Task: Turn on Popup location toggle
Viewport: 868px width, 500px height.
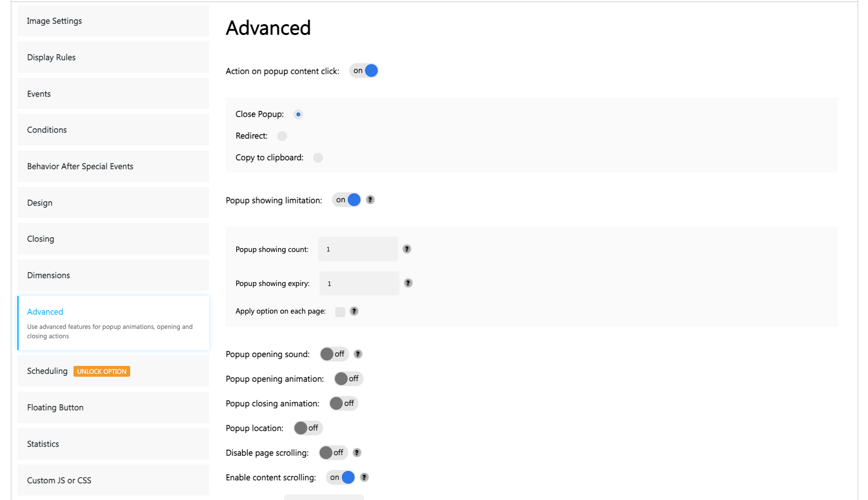Action: (x=308, y=428)
